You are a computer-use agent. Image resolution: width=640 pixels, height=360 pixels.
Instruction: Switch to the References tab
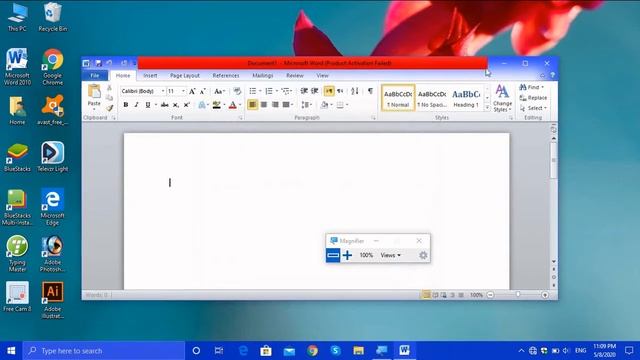click(226, 76)
